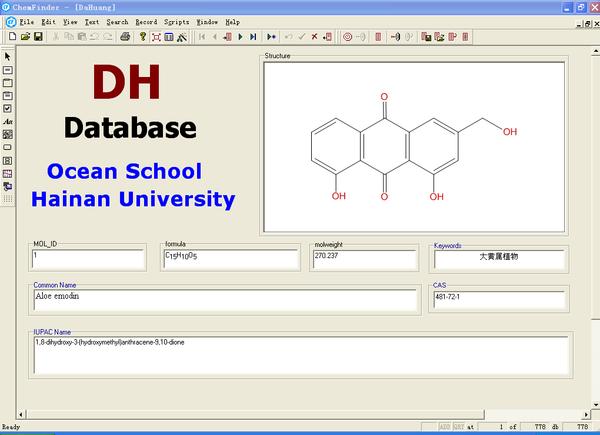Select the grid tool in sidebar

pyautogui.click(x=8, y=174)
